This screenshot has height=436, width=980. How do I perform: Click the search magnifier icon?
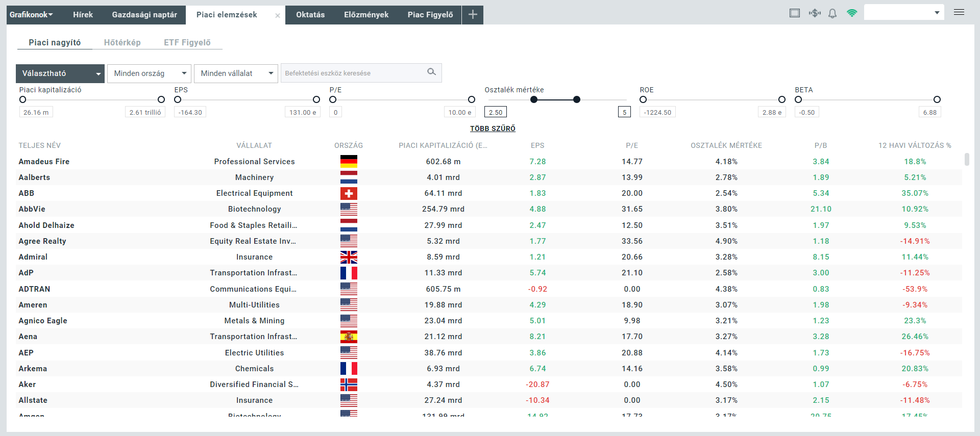point(431,72)
